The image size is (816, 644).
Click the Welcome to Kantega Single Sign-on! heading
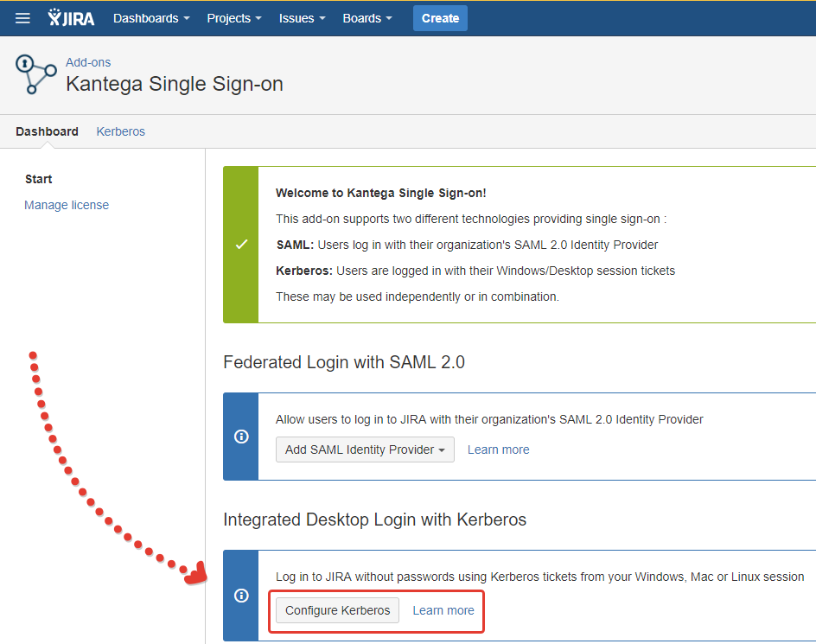tap(381, 193)
